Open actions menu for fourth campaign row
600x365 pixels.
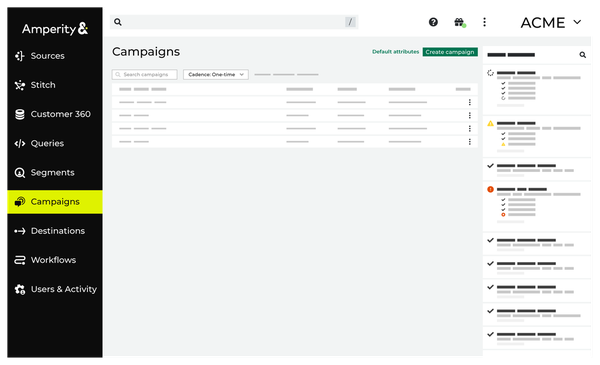tap(470, 142)
